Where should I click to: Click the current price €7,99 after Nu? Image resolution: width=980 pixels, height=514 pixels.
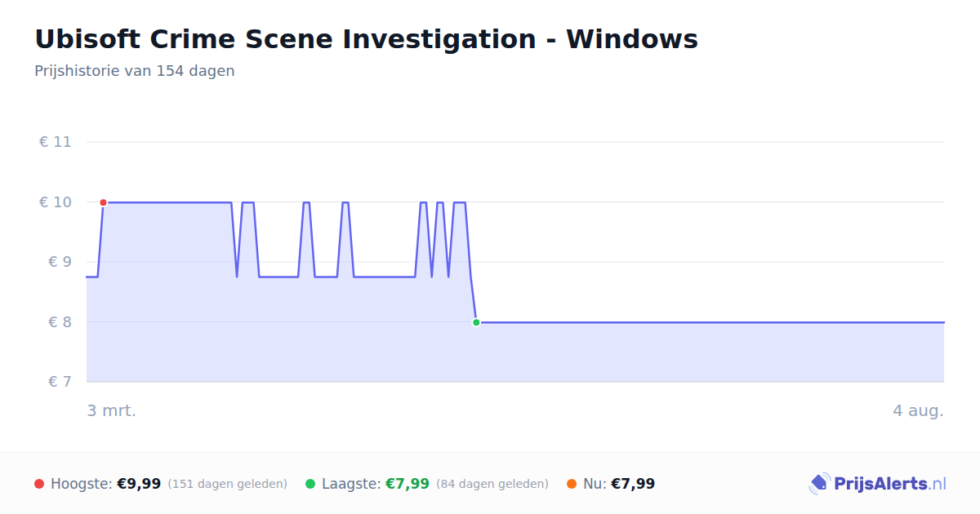633,484
